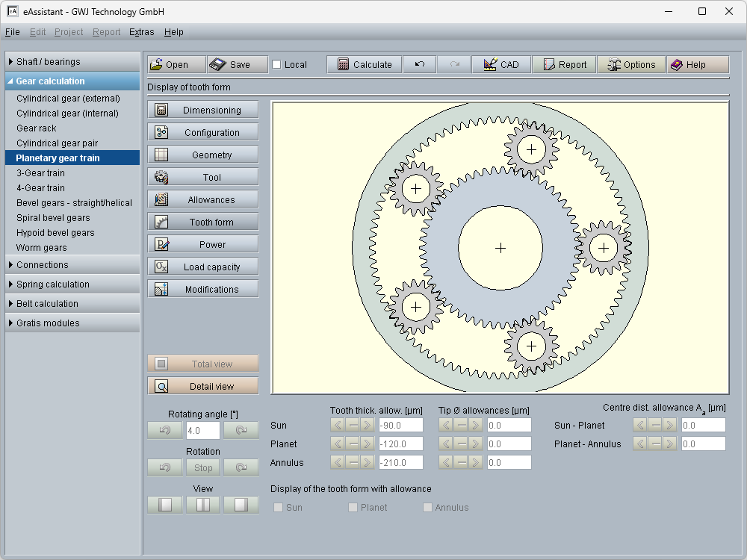Click the undo arrow in toolbar
This screenshot has width=747, height=560.
[x=420, y=65]
